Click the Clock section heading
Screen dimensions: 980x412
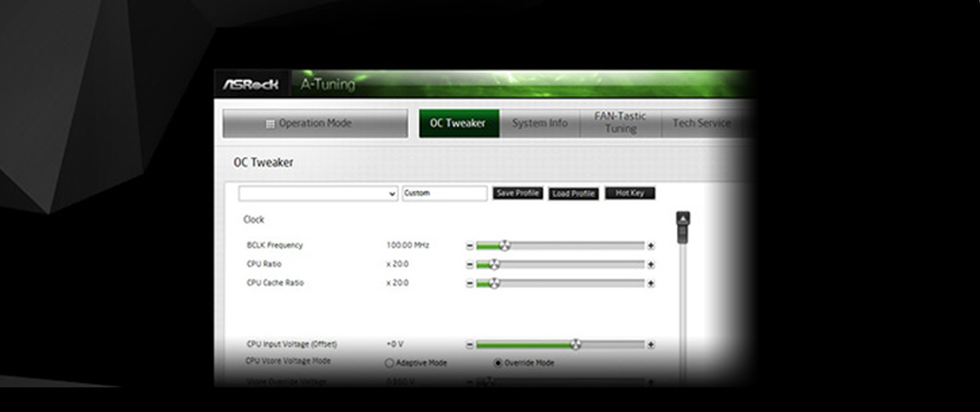coord(254,220)
